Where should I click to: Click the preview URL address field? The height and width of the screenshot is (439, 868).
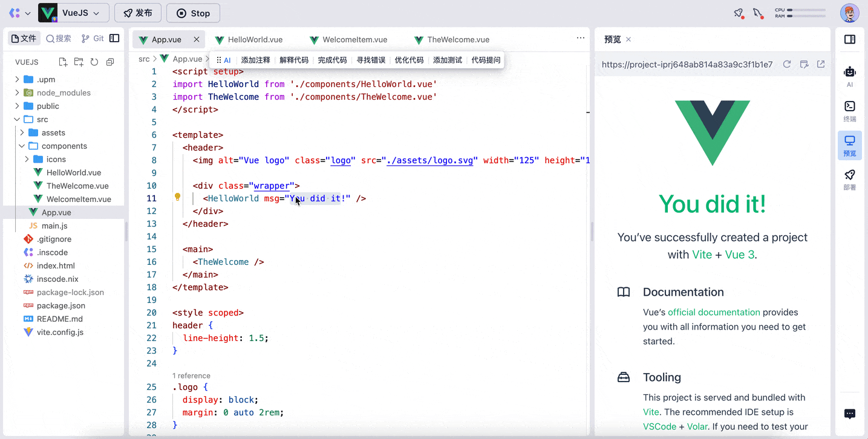(x=687, y=65)
